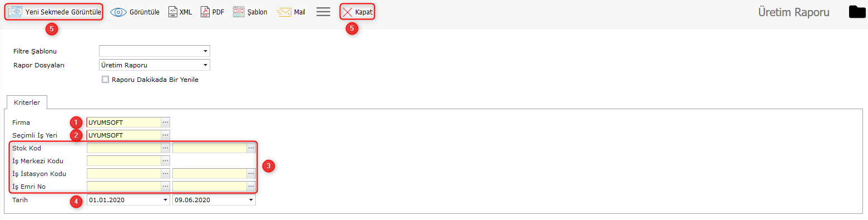Export report using the XML icon

[173, 12]
